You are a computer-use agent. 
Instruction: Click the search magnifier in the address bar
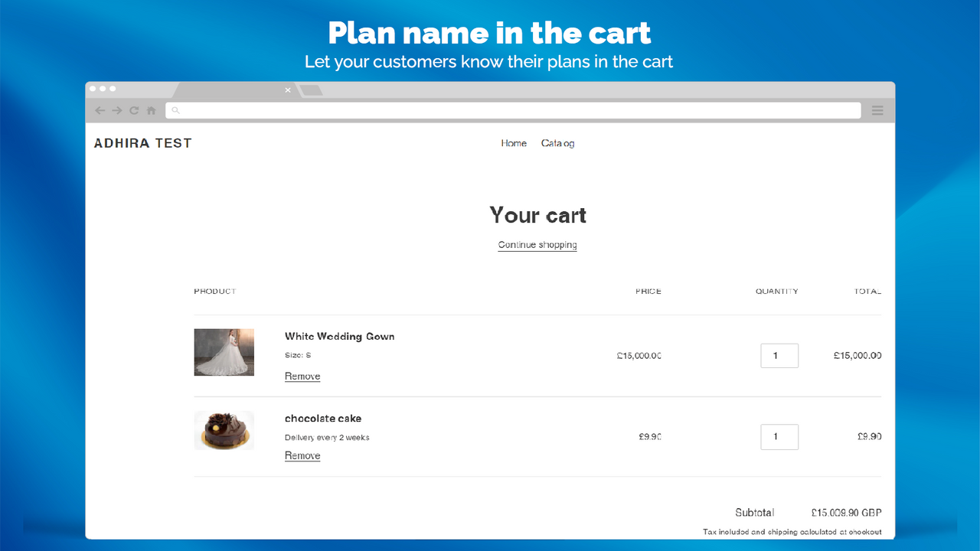coord(175,110)
